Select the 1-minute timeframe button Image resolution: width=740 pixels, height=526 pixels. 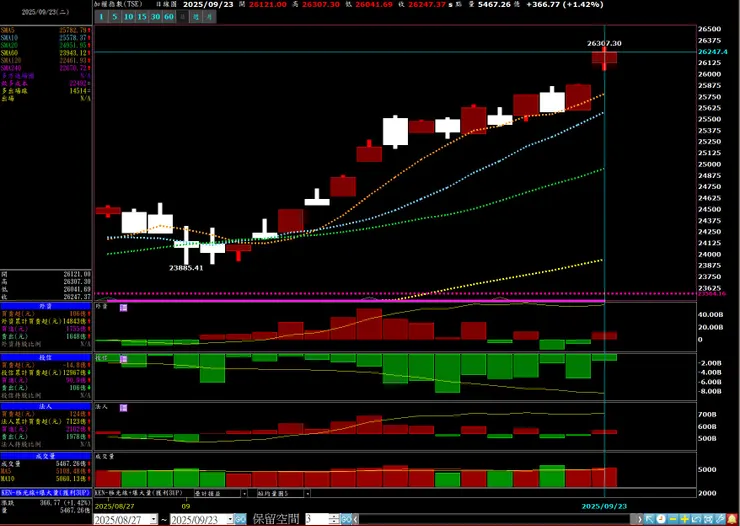101,17
